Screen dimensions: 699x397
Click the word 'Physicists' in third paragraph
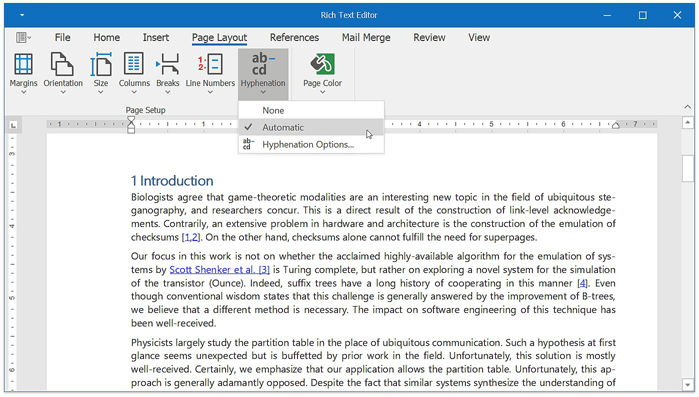(x=152, y=343)
